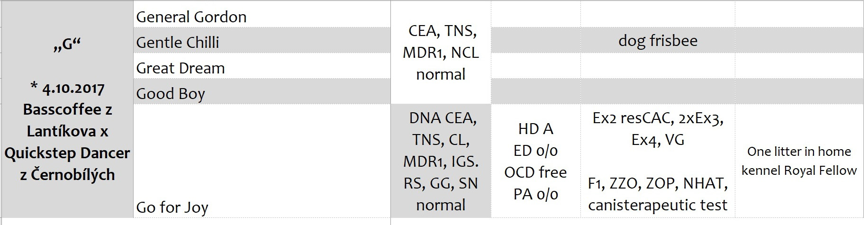Click the empty cell directly above dog frisbee
The image size is (868, 225).
[658, 15]
